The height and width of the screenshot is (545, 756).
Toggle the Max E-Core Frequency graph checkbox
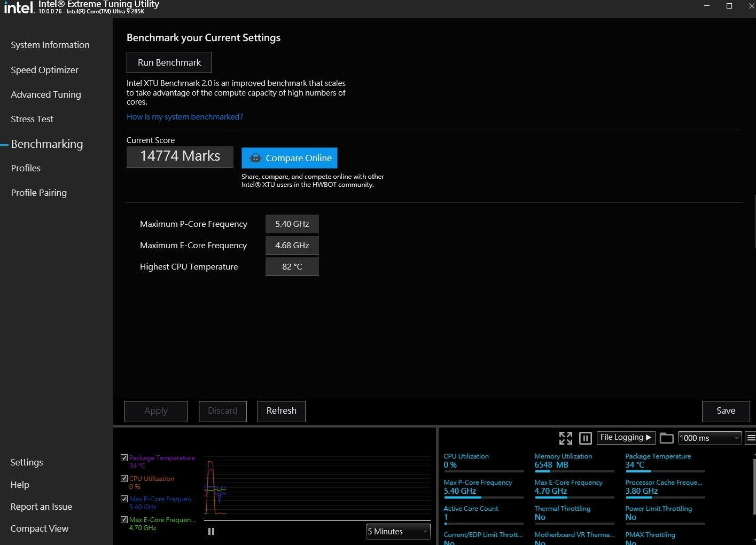click(x=124, y=520)
